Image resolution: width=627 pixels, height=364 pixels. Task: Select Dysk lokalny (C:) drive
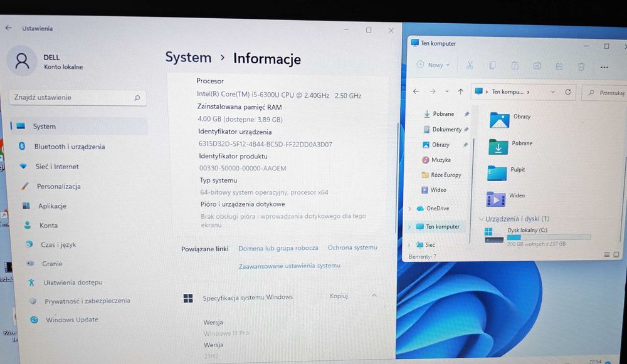coord(537,236)
